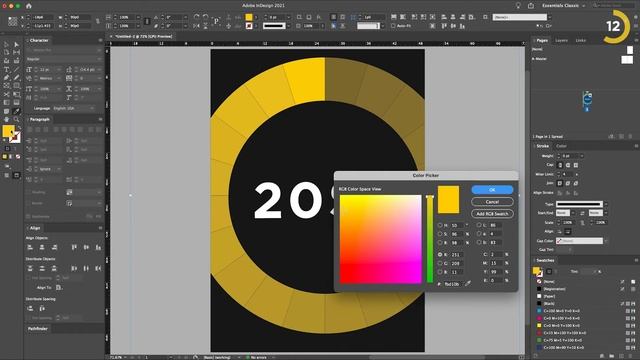The image size is (640, 360).
Task: Switch to the Layers tab
Action: coord(562,40)
